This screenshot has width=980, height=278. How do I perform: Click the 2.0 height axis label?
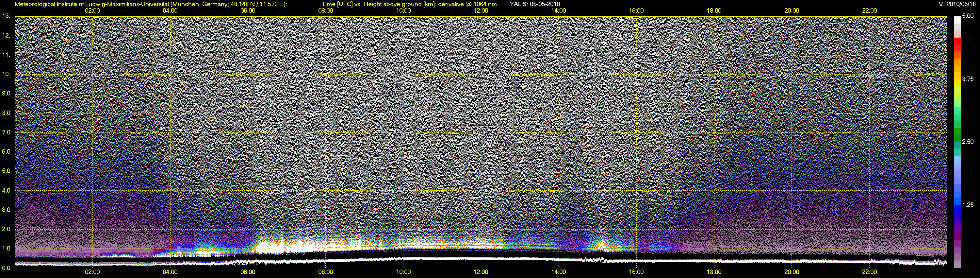[x=6, y=229]
